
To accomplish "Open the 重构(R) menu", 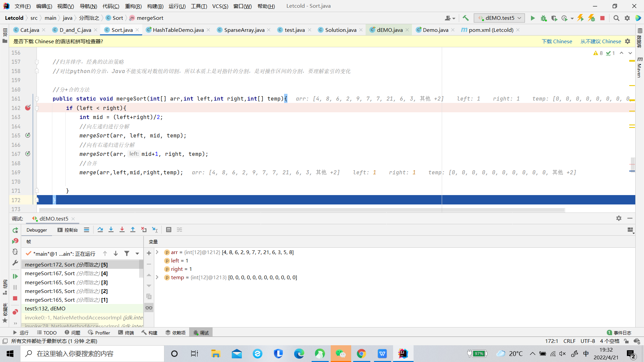I will [x=133, y=6].
